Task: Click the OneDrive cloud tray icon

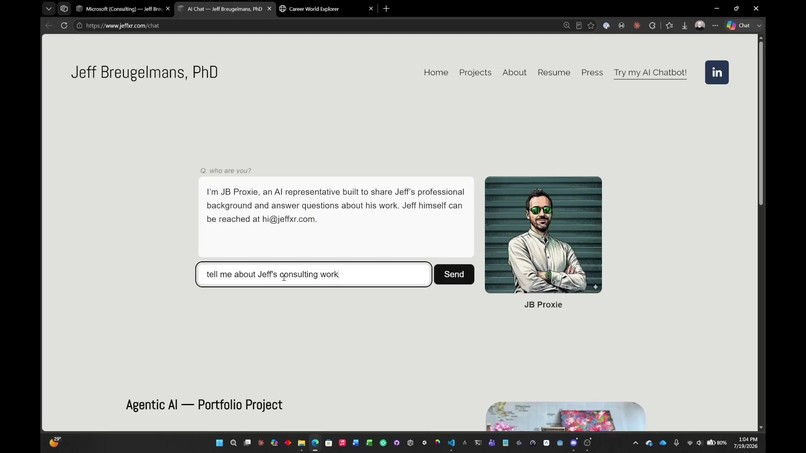Action: tap(663, 443)
